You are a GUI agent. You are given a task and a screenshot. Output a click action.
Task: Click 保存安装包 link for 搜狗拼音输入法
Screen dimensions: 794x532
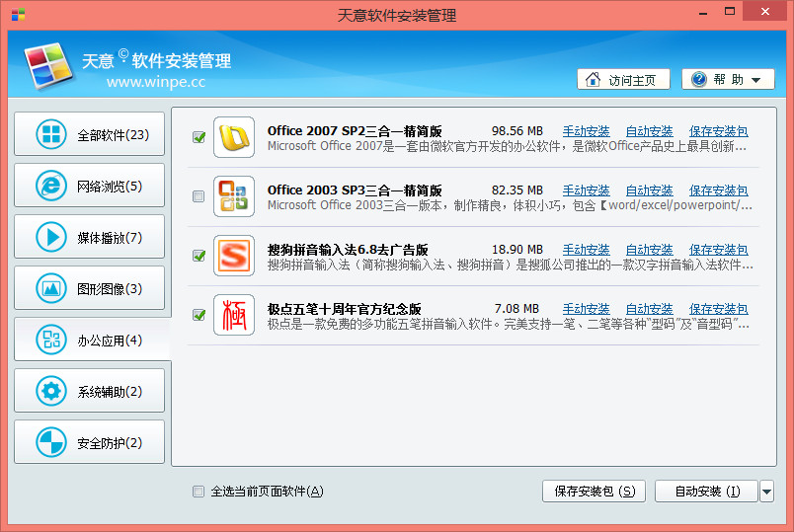[719, 250]
